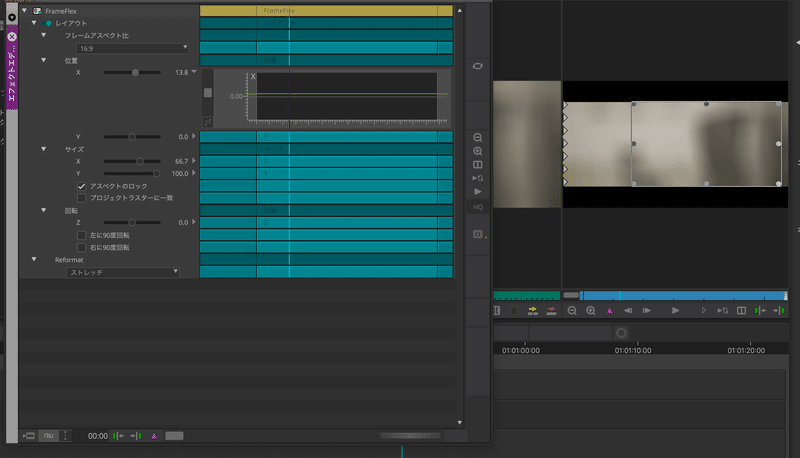This screenshot has width=800, height=458.
Task: Click the 位置 X value 13.8
Action: coord(182,72)
